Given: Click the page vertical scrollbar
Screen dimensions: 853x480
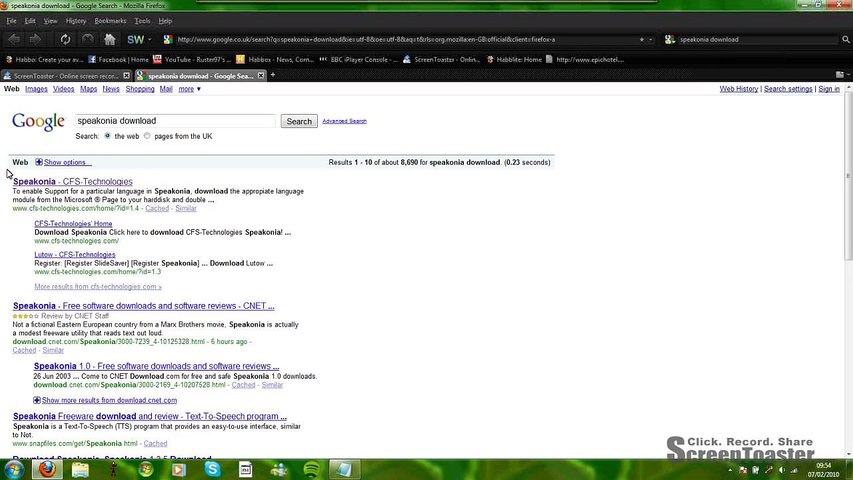Looking at the screenshot, I should [848, 269].
